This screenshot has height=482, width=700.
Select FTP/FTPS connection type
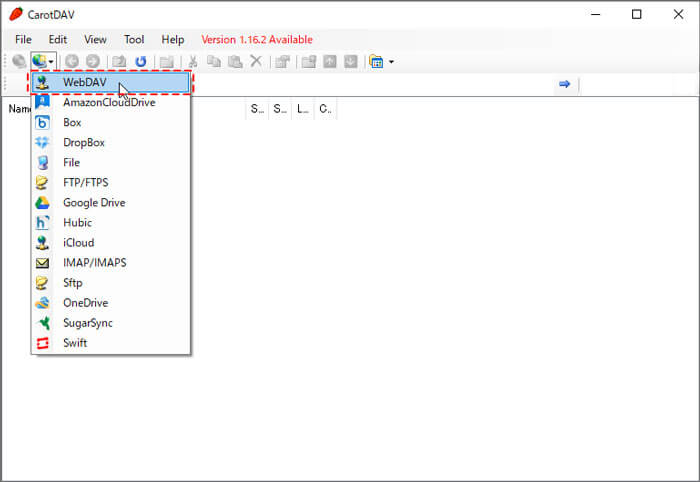(111, 183)
